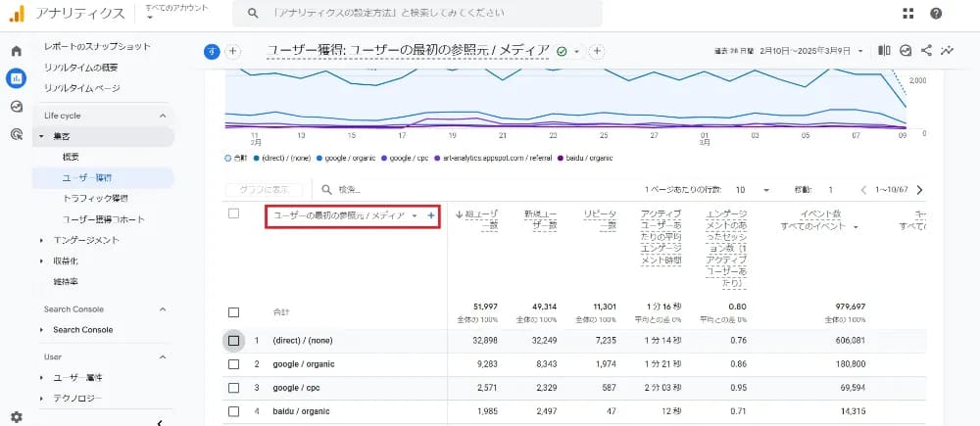This screenshot has height=426, width=980.
Task: Open the Advertising icon in left rail
Action: tap(17, 133)
